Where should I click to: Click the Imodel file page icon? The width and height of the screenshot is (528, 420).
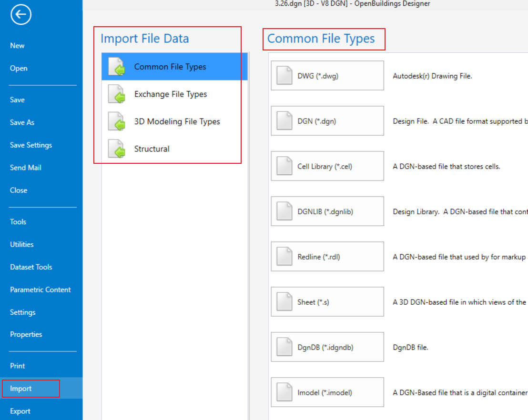284,392
